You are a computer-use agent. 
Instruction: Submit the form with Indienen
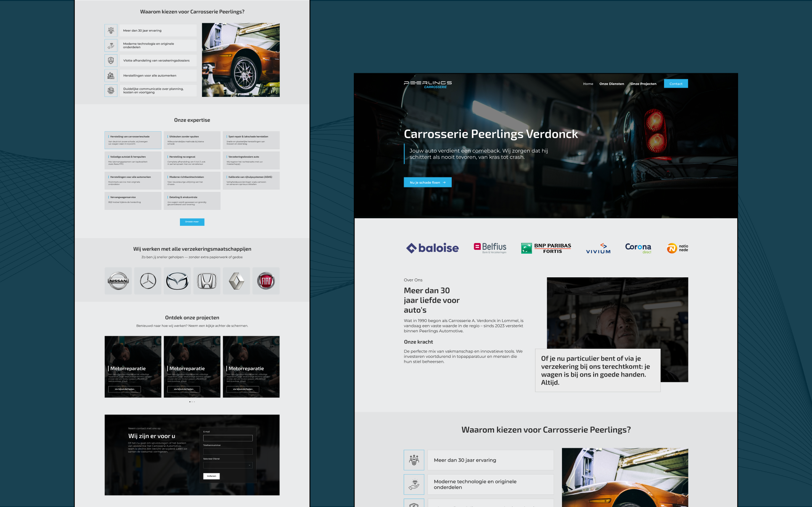(x=211, y=476)
